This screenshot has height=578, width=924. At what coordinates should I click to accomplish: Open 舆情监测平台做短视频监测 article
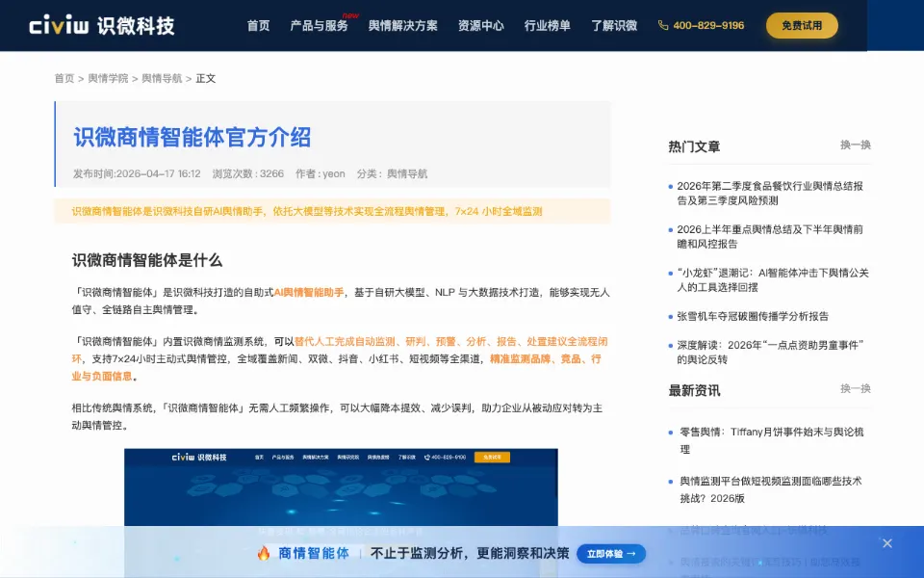click(771, 489)
